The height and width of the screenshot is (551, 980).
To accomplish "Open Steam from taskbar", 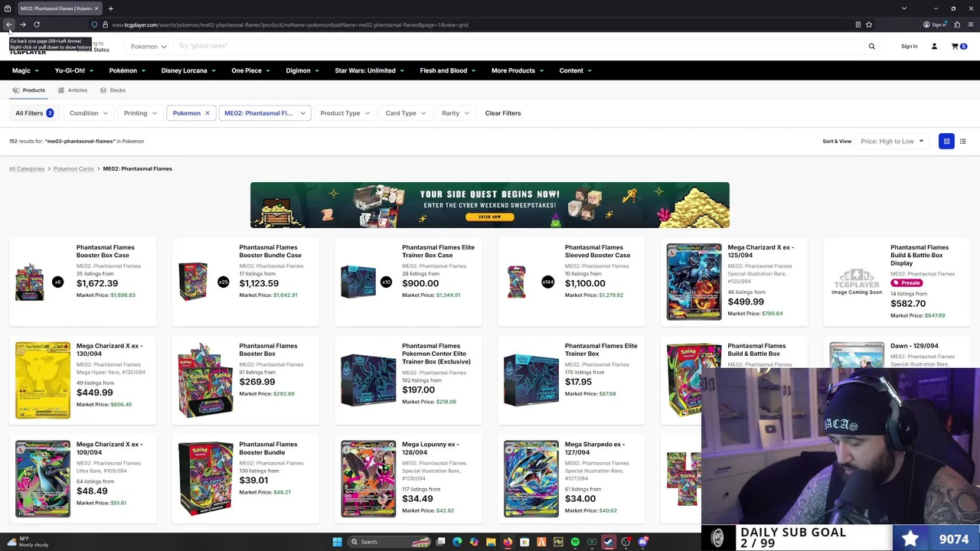I will pos(609,542).
